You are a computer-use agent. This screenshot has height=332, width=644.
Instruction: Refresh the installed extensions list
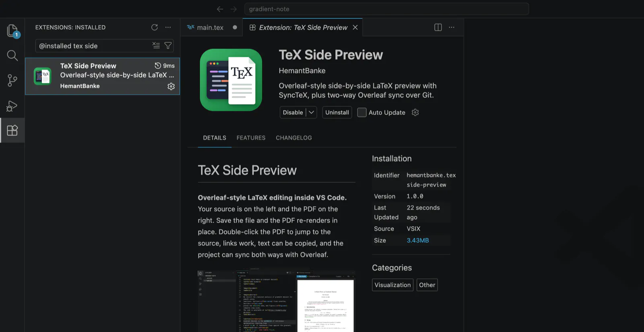[x=155, y=27]
